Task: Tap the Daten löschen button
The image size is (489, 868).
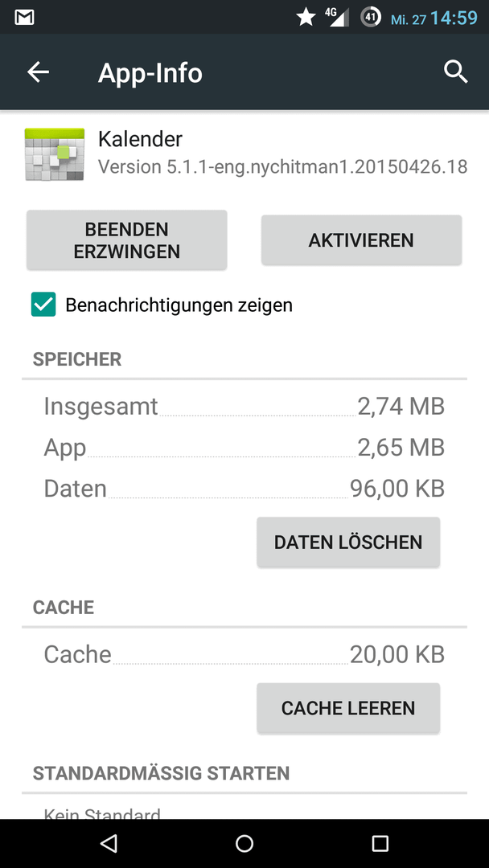Action: (348, 542)
